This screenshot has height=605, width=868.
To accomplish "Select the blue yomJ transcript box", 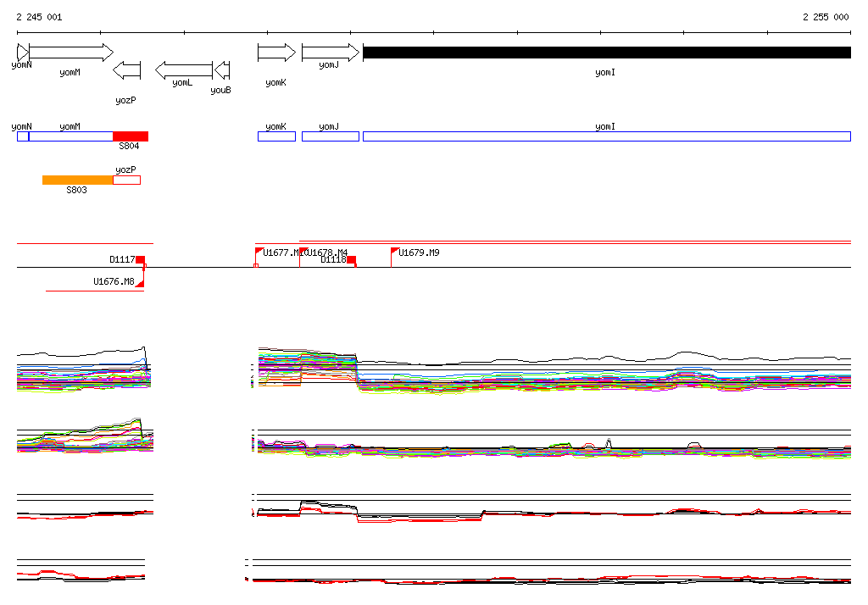I will [x=331, y=136].
